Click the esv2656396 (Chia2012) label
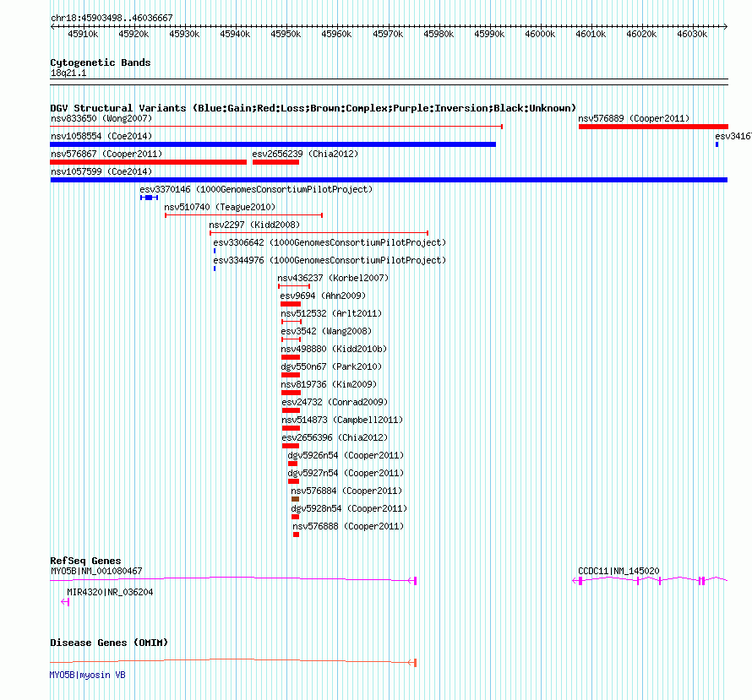Image resolution: width=752 pixels, height=700 pixels. (x=335, y=437)
